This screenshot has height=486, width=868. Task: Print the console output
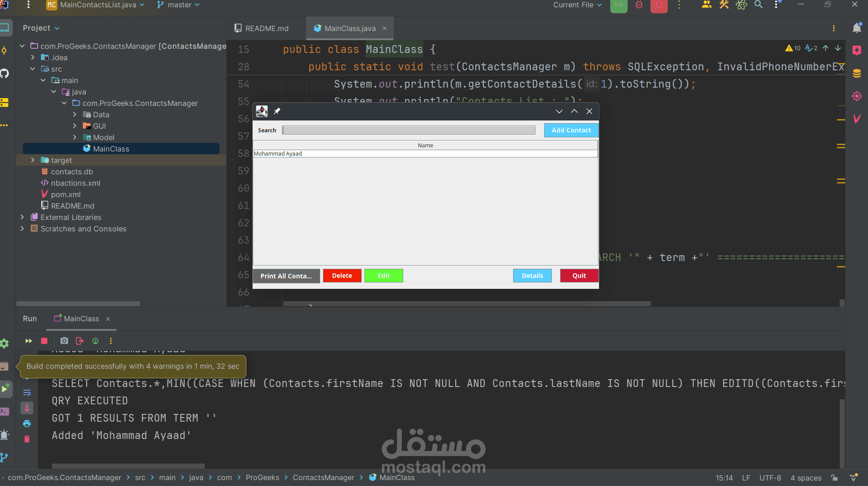pos(27,423)
